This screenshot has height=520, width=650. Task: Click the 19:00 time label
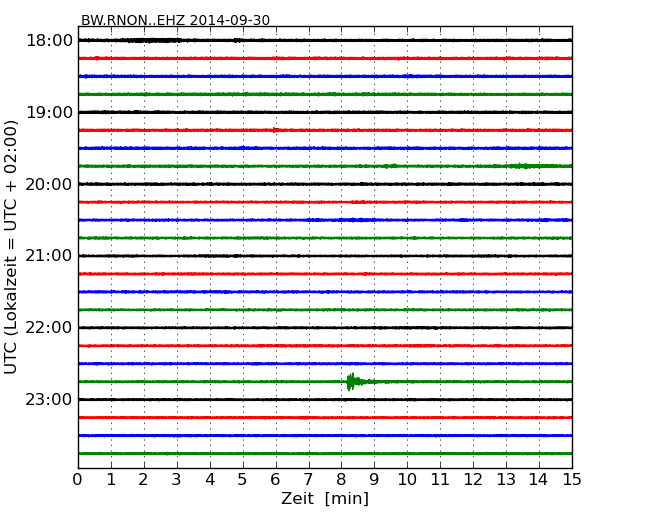(x=49, y=112)
